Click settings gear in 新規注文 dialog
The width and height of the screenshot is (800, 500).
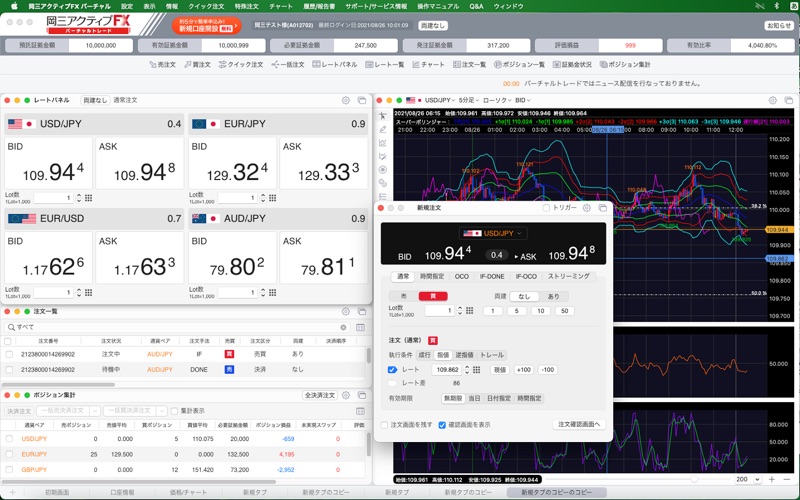point(585,208)
